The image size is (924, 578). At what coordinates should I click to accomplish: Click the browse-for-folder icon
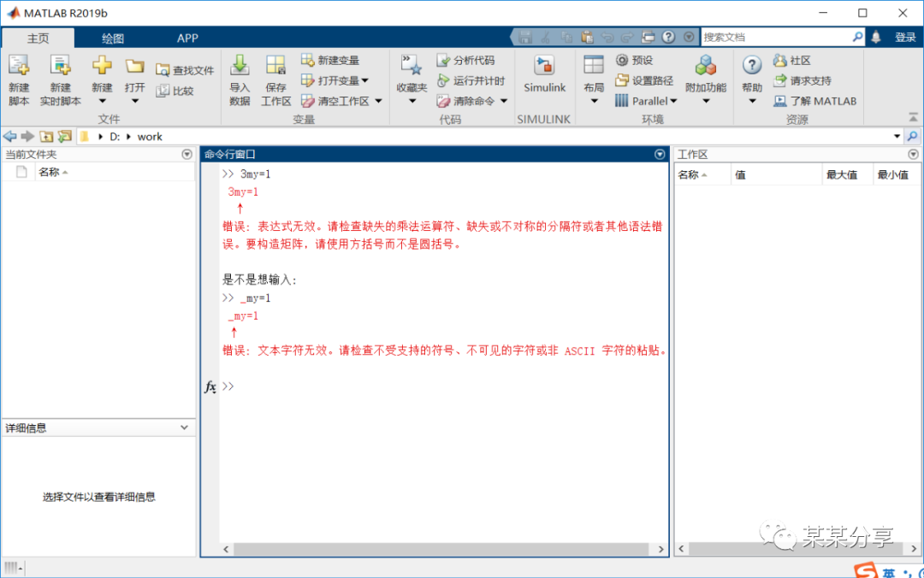point(64,136)
